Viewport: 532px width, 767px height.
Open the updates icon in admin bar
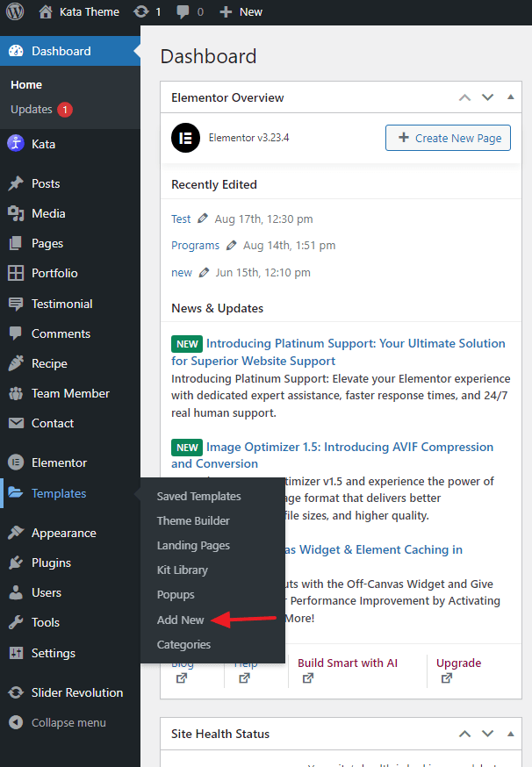(140, 12)
